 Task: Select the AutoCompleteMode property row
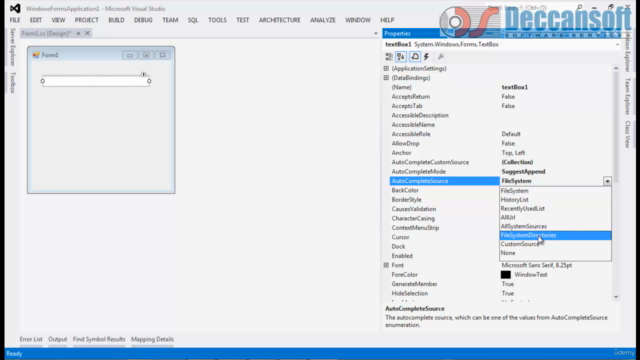(501, 172)
